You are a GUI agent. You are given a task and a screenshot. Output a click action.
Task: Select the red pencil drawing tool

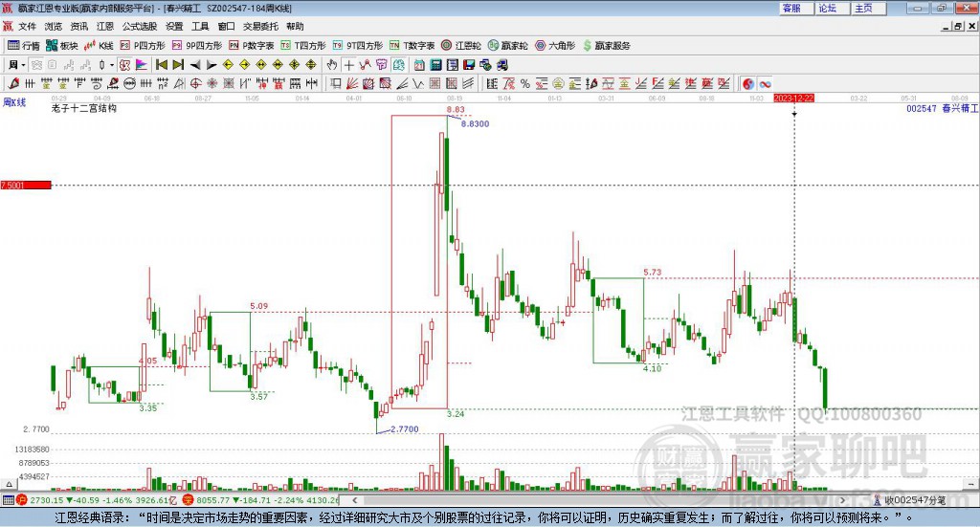pyautogui.click(x=13, y=83)
